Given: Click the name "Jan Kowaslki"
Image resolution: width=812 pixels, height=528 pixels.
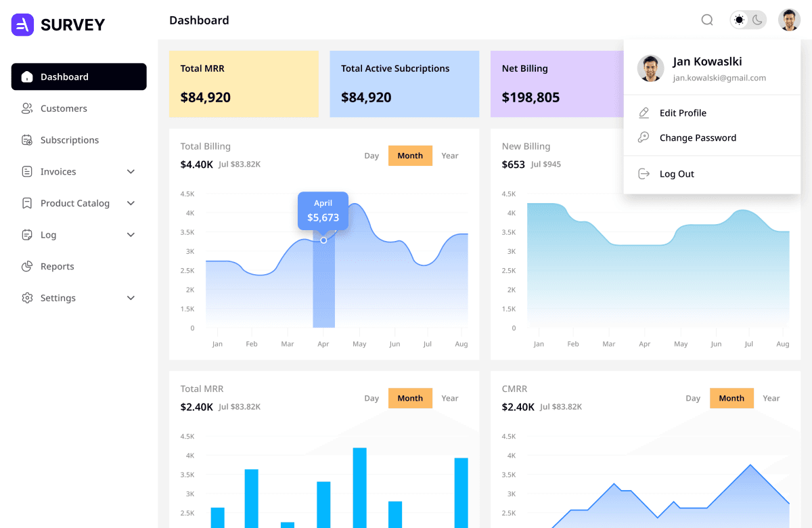Looking at the screenshot, I should (708, 62).
